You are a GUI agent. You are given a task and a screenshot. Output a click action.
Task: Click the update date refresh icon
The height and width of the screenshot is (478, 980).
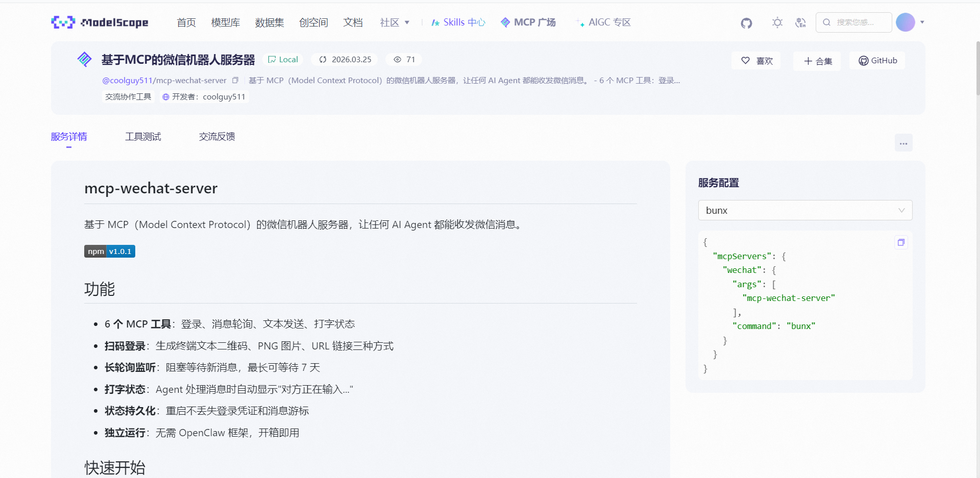click(x=323, y=60)
